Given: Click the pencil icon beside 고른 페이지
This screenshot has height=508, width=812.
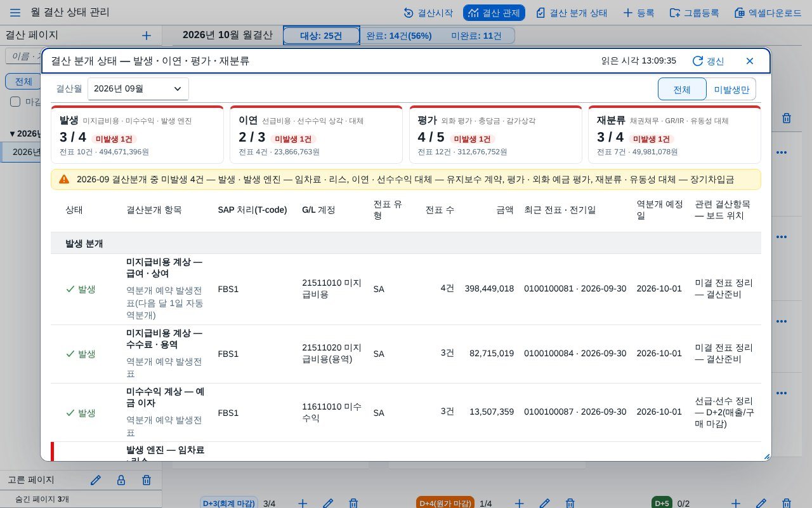Looking at the screenshot, I should [96, 480].
